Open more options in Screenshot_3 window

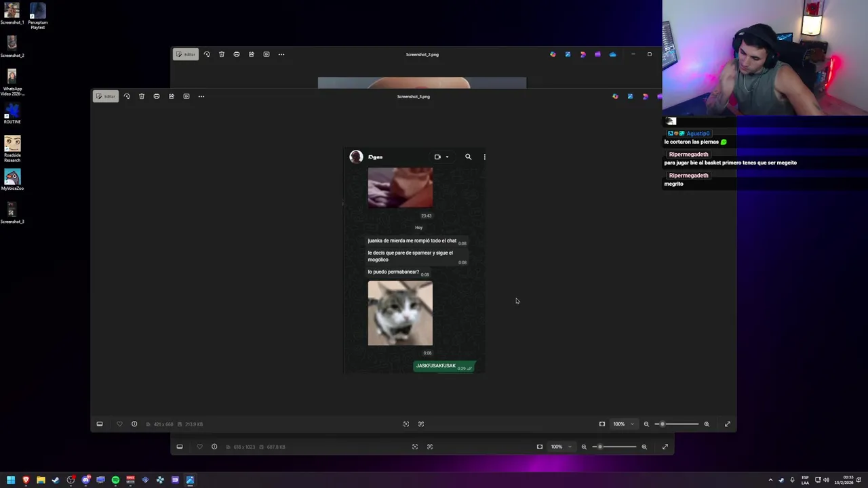pyautogui.click(x=201, y=96)
